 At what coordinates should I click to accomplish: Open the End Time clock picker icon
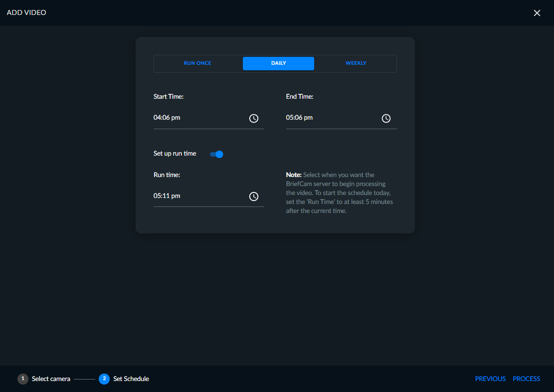coord(386,118)
